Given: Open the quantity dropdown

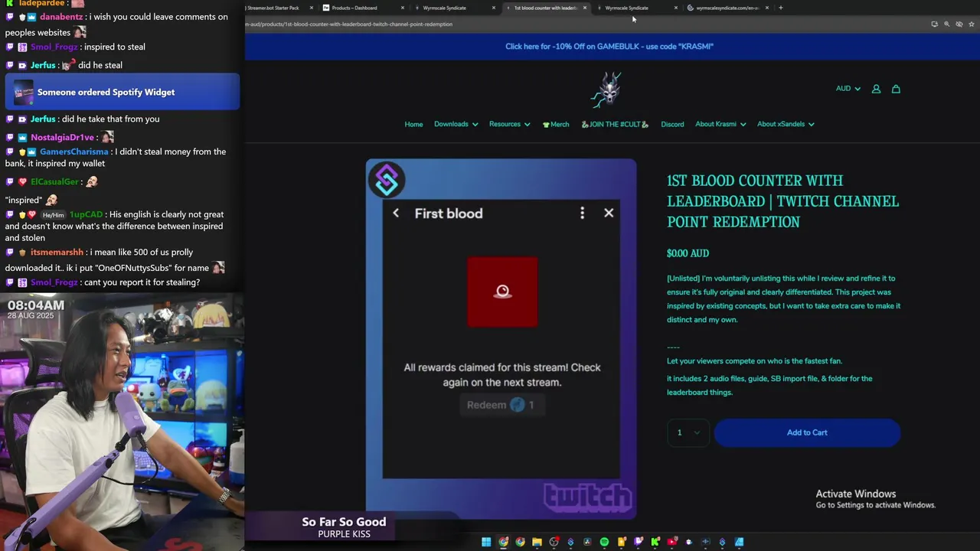Looking at the screenshot, I should click(x=688, y=432).
